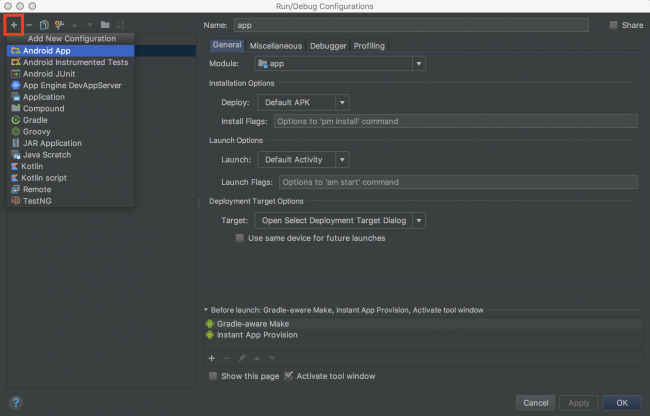Toggle the Activate tool window checkbox
Viewport: 650px width, 416px height.
tap(290, 376)
